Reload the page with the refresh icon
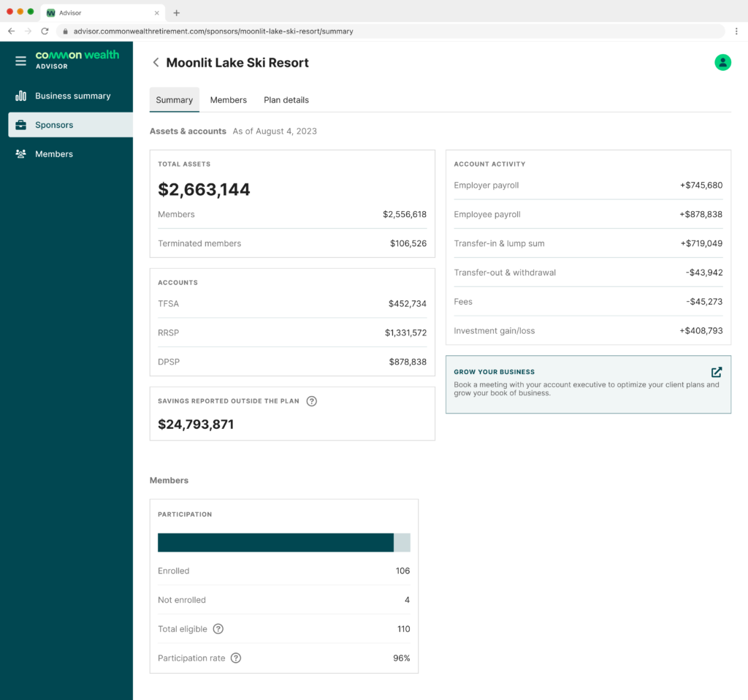The height and width of the screenshot is (700, 748). (45, 31)
